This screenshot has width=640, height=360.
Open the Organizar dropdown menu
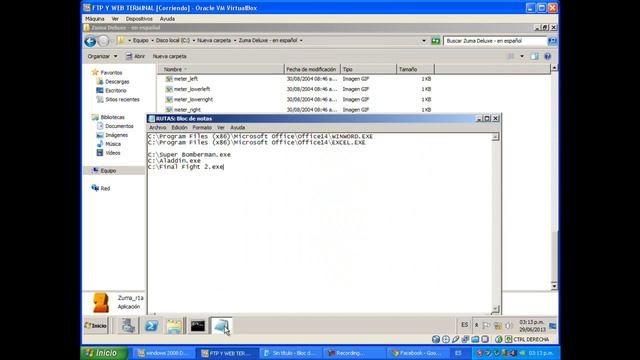click(102, 56)
